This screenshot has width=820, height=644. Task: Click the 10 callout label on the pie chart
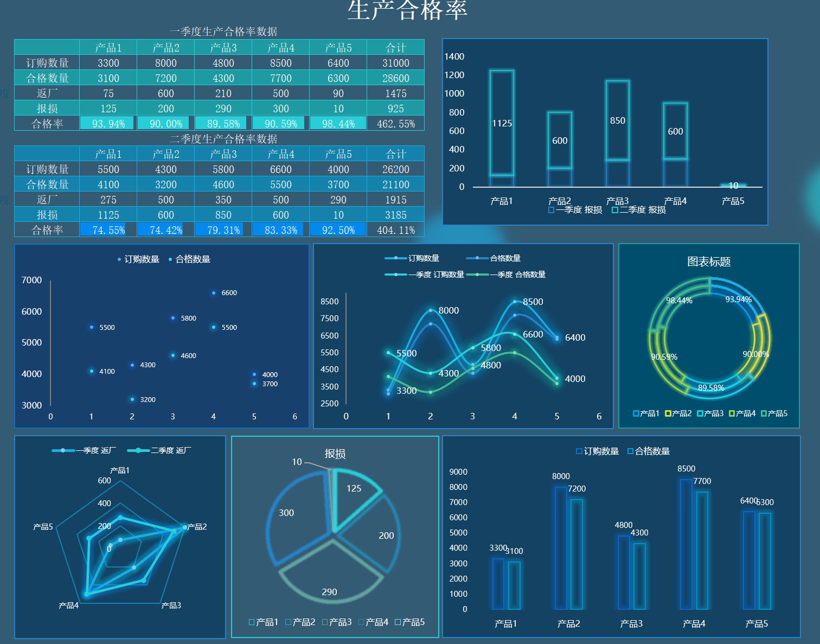(x=297, y=462)
